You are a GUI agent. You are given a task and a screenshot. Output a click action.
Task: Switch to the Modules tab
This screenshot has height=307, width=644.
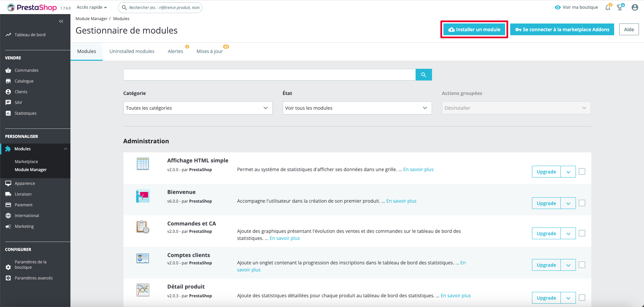pyautogui.click(x=87, y=51)
